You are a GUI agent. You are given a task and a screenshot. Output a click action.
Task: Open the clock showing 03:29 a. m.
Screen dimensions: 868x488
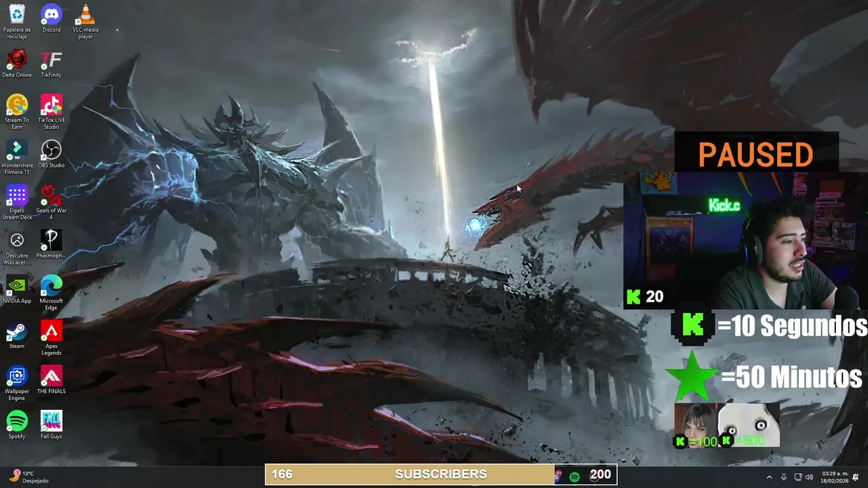833,477
